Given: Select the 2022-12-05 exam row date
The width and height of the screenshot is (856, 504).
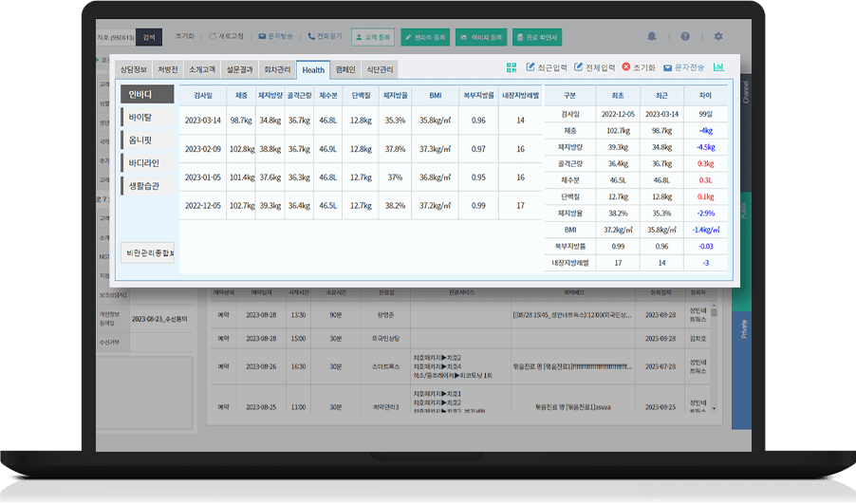Looking at the screenshot, I should (x=202, y=205).
